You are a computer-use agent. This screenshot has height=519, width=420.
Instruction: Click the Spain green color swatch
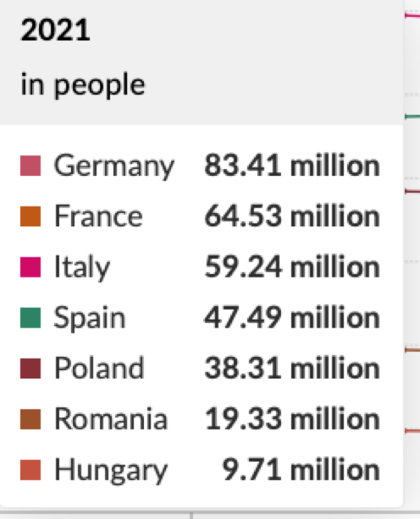tap(31, 318)
